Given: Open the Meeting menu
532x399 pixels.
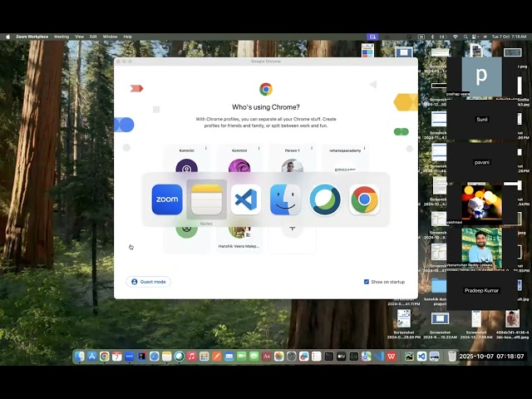Looking at the screenshot, I should click(62, 37).
